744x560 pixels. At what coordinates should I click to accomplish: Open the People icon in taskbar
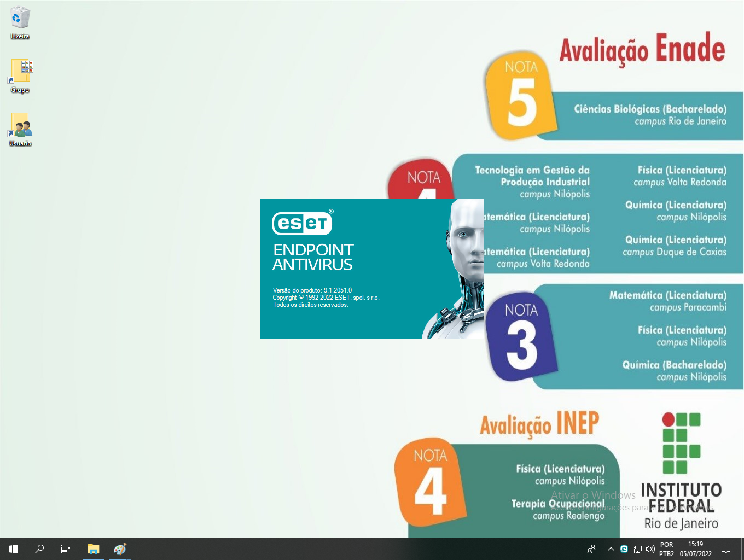click(x=591, y=549)
